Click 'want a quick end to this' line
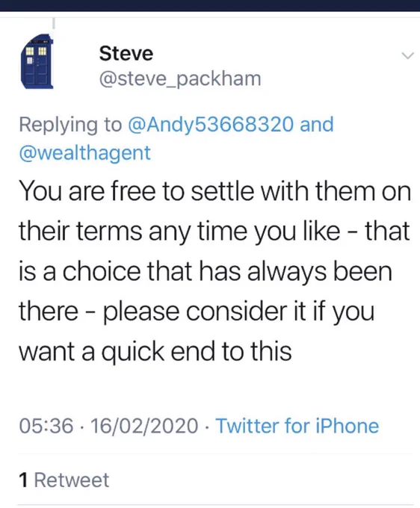This screenshot has width=420, height=508. (155, 352)
